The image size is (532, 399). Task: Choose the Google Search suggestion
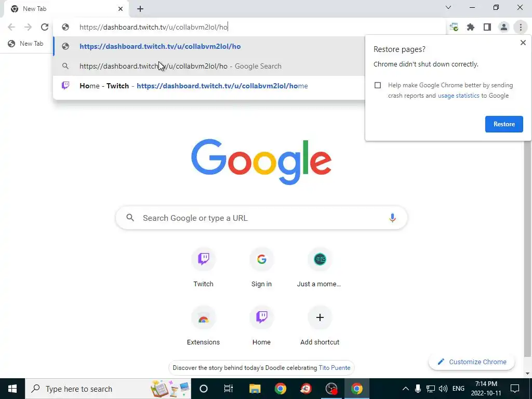[x=209, y=66]
